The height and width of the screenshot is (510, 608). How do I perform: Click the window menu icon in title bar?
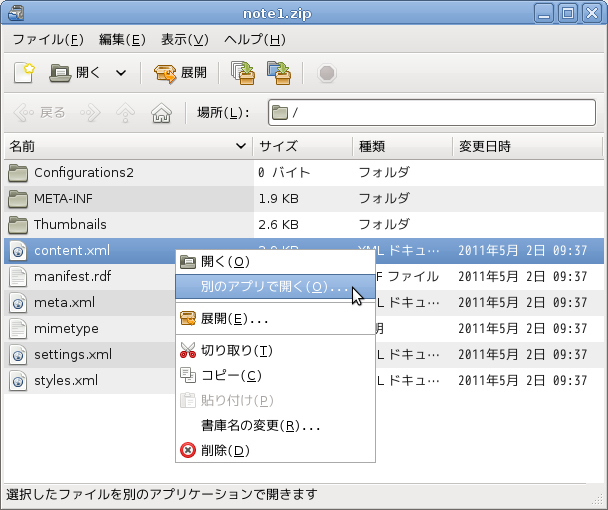click(16, 13)
